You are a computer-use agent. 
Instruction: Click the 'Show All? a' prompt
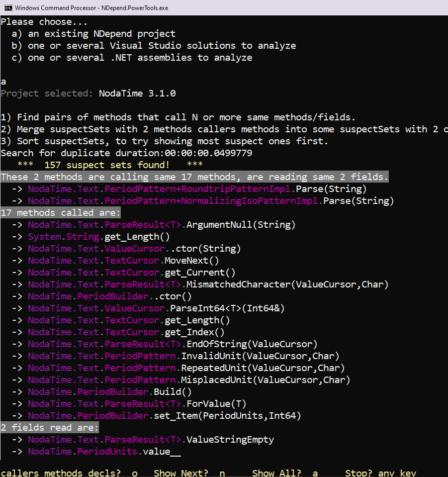285,473
